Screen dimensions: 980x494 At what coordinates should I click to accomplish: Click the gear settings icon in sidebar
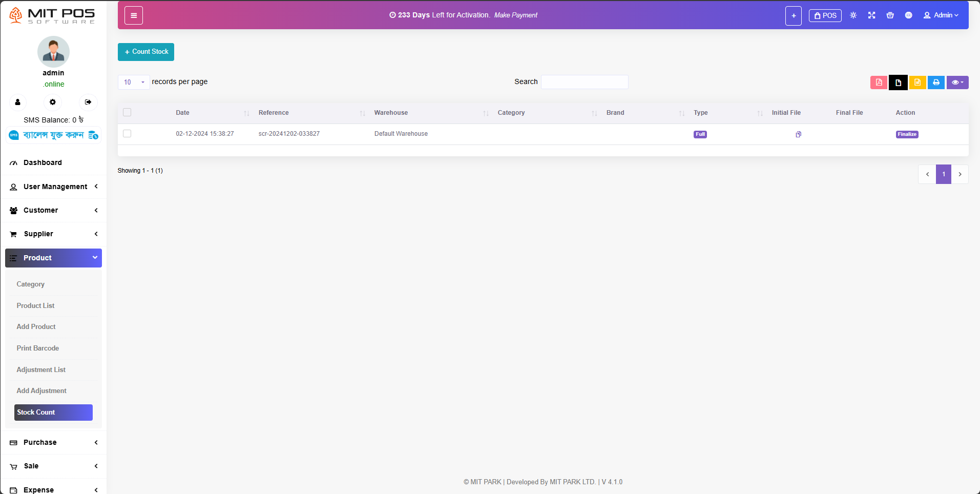53,102
